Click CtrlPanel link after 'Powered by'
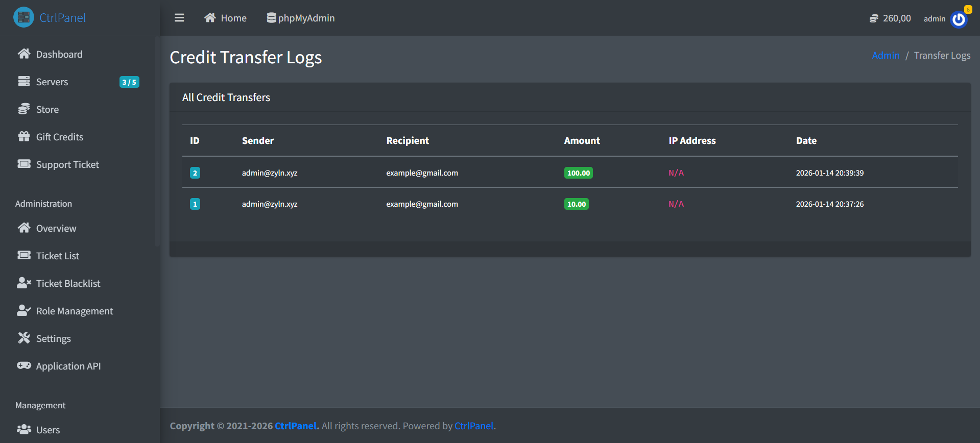 (x=473, y=426)
